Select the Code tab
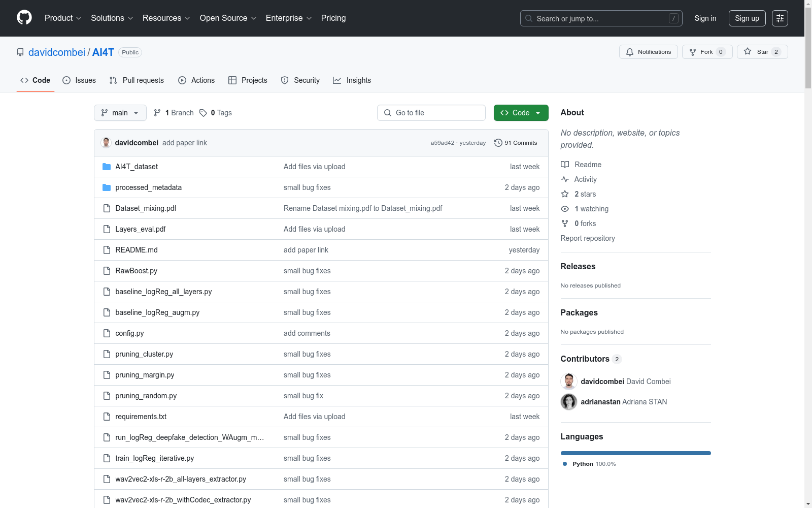The image size is (812, 508). click(36, 80)
